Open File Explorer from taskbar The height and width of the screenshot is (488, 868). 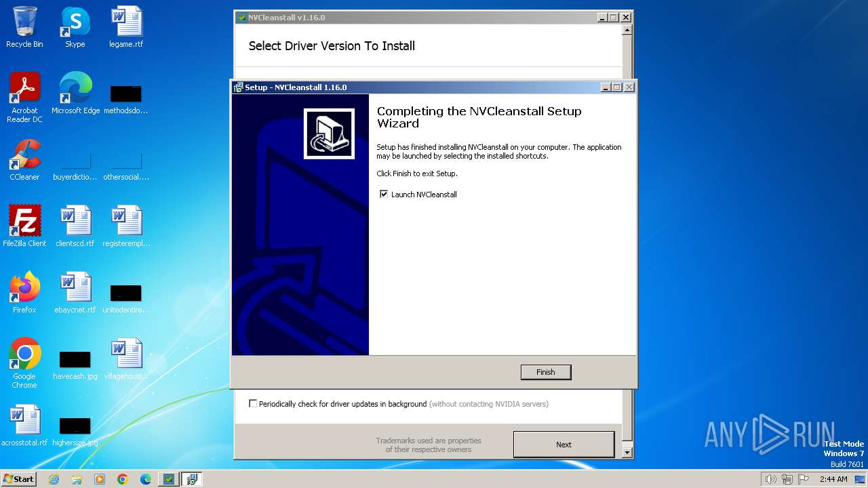click(x=77, y=479)
